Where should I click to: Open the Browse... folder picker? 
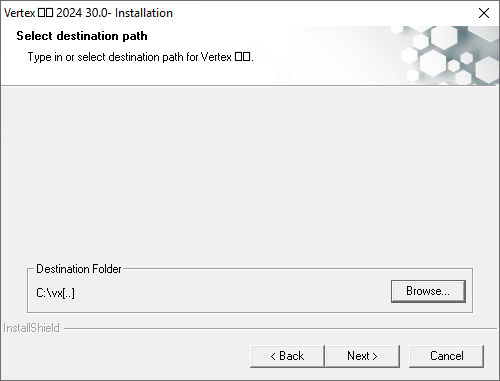[428, 291]
